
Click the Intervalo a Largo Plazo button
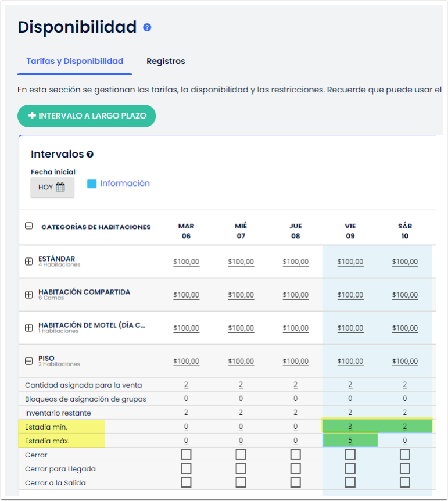[x=86, y=116]
